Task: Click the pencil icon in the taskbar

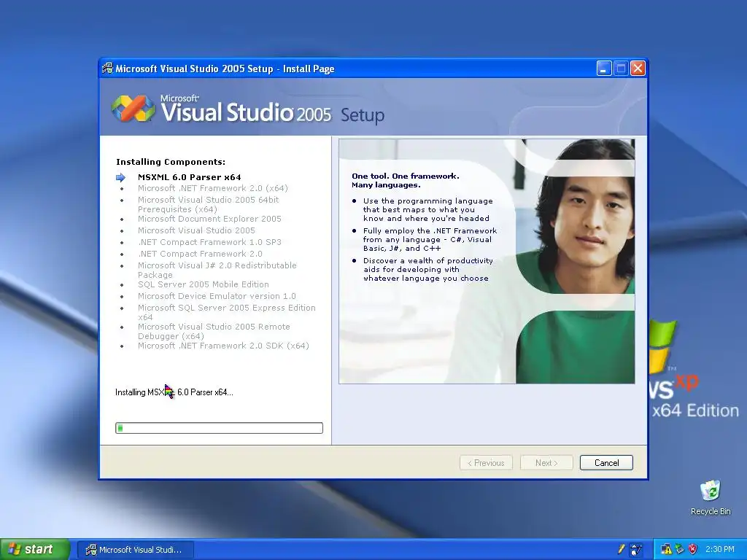Action: click(x=622, y=550)
